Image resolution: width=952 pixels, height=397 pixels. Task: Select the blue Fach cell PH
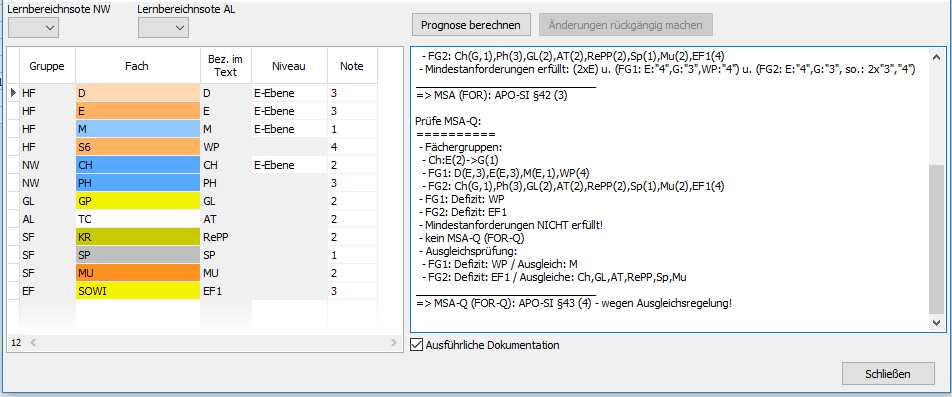point(138,182)
